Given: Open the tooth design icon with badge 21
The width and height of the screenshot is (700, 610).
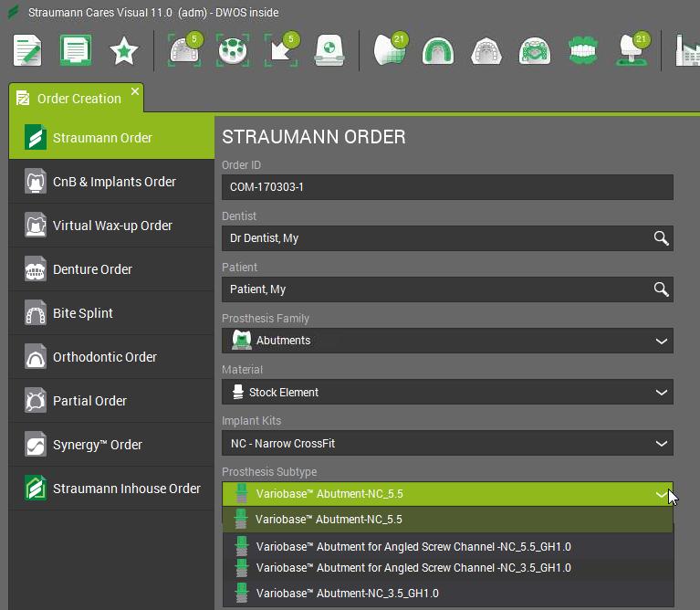Looking at the screenshot, I should [391, 49].
